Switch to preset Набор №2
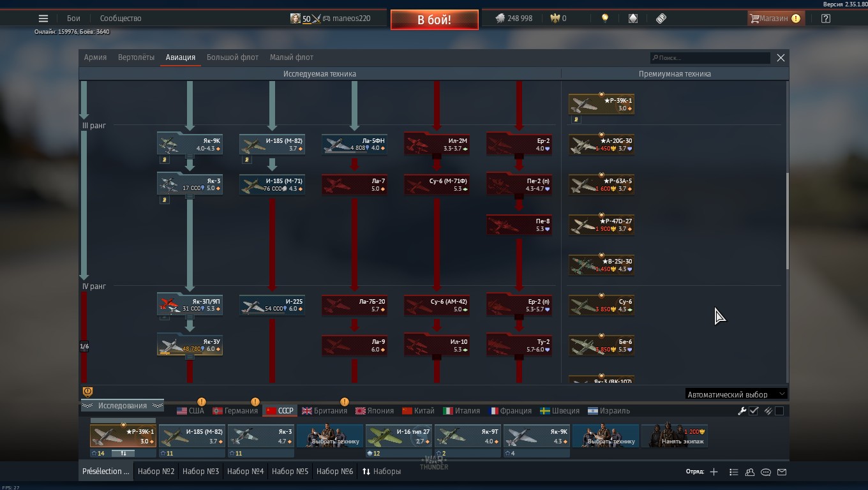The image size is (868, 490). click(x=156, y=471)
